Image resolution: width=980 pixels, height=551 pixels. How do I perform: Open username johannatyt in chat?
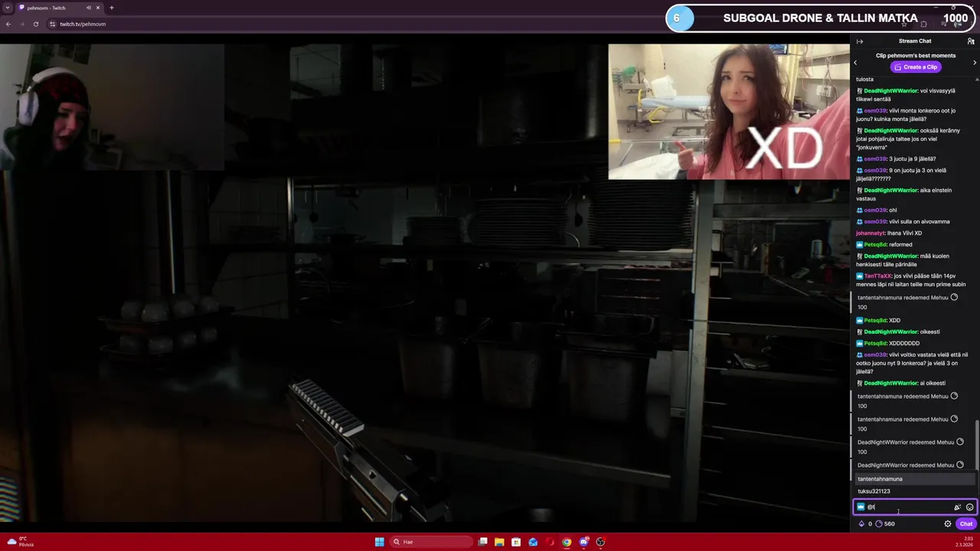(x=871, y=233)
